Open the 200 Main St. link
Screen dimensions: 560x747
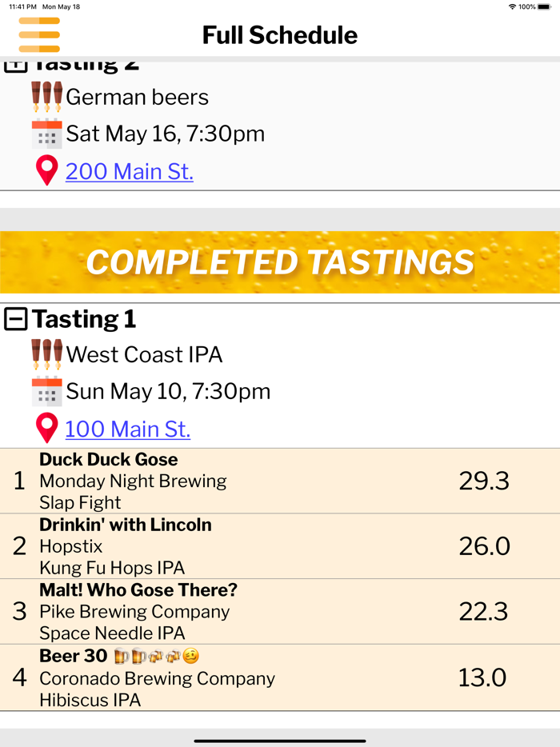129,171
